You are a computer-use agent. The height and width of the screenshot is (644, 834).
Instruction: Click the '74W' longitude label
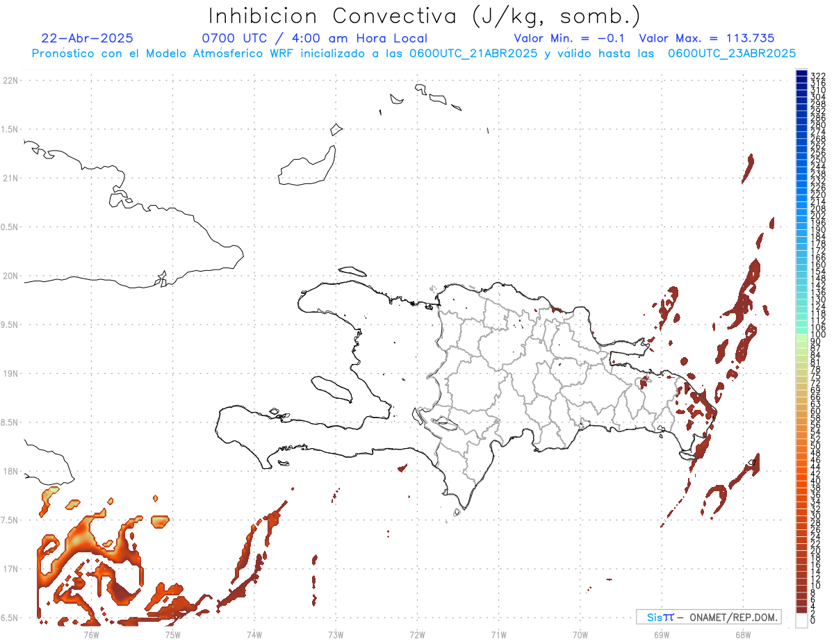254,634
